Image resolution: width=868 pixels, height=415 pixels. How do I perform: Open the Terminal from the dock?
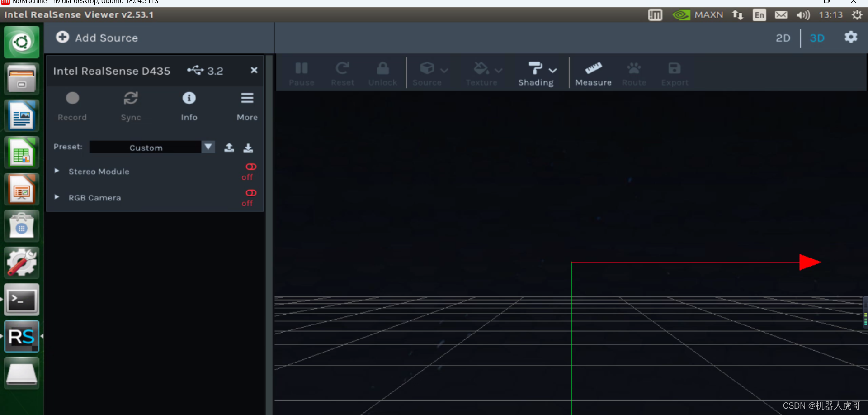pos(22,300)
